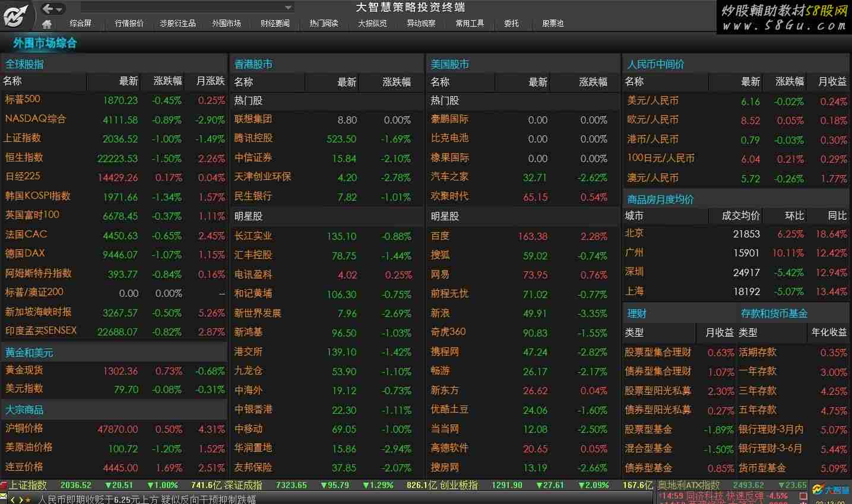Viewport: 852px width, 504px height.
Task: Go back with the left arrow button
Action: click(48, 8)
